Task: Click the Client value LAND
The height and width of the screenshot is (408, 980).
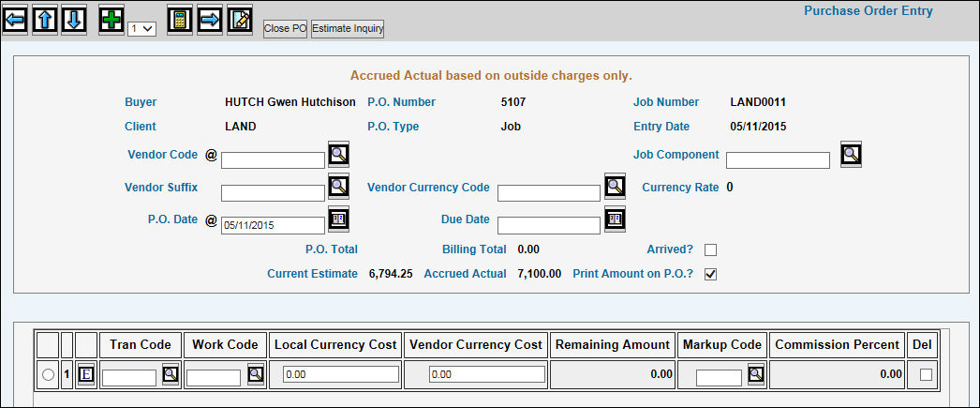Action: 240,127
